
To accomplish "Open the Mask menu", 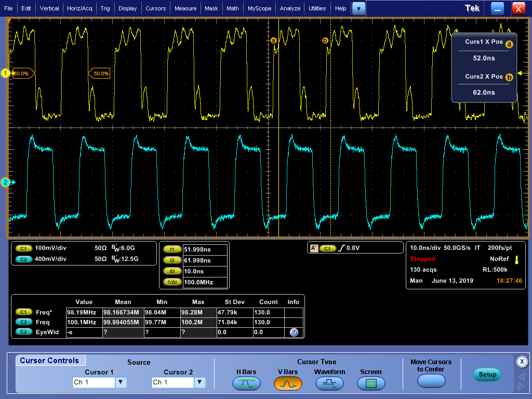I will [x=211, y=8].
